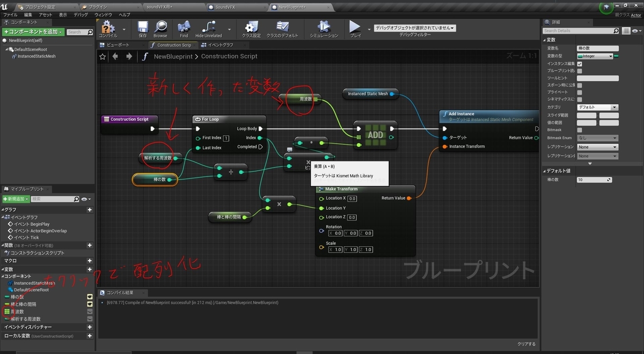Screen dimensions: 644x354
Task: Click the 棒の数 default value field showing 10
Action: coord(594,180)
